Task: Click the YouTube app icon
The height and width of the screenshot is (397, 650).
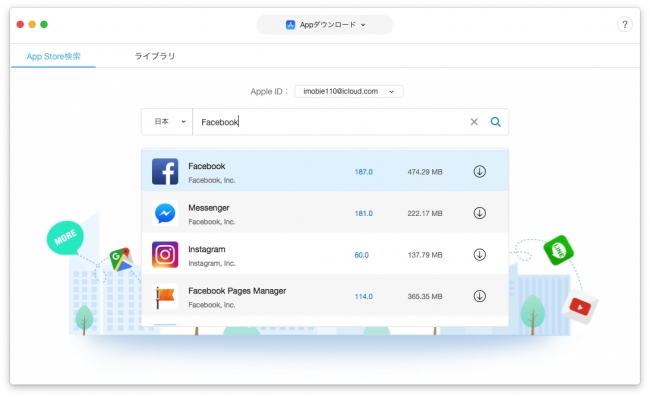Action: coord(580,307)
